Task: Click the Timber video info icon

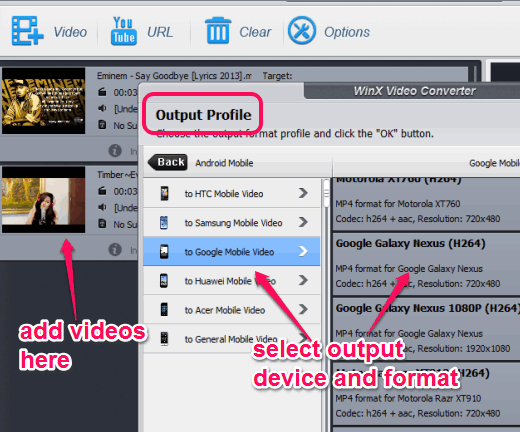Action: pos(115,249)
